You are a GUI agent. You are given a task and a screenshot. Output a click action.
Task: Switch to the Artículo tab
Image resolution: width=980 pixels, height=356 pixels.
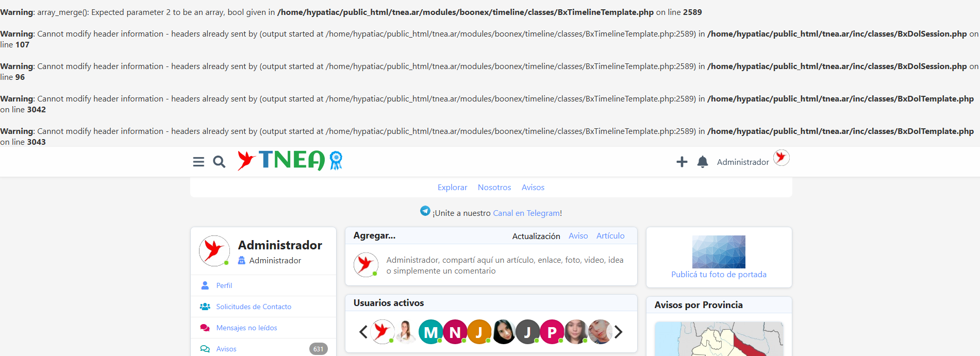610,236
